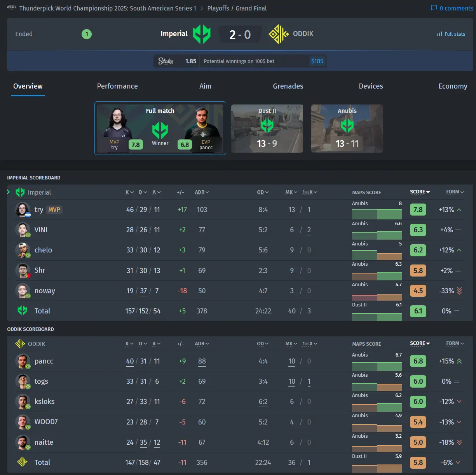Open player name WOOD7
The width and height of the screenshot is (476, 475).
tap(46, 422)
